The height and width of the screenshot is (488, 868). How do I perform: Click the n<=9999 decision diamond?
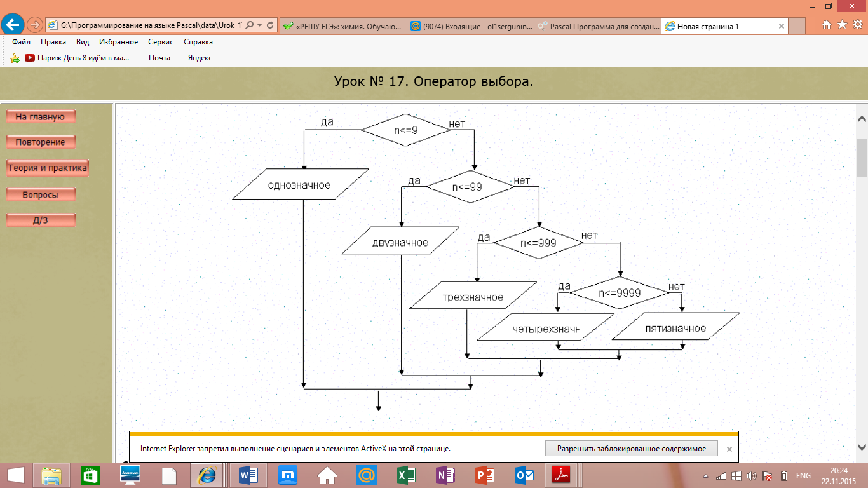620,293
